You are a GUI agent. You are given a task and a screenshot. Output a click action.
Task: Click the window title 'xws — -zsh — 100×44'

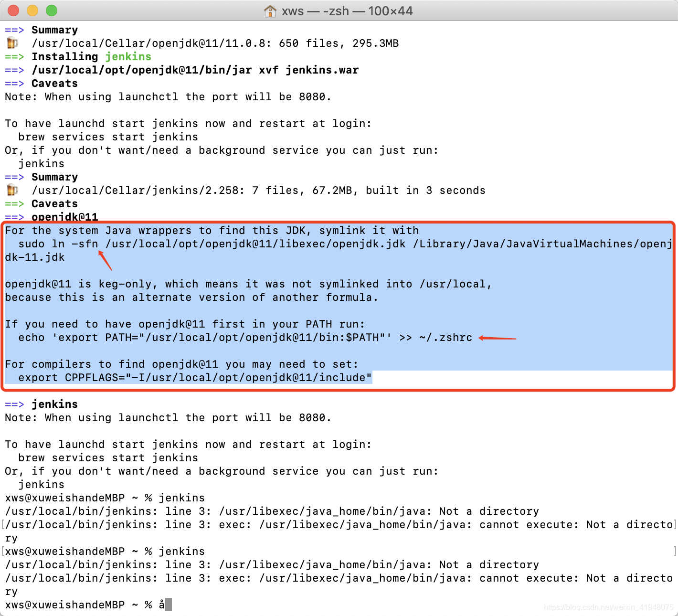tap(347, 11)
